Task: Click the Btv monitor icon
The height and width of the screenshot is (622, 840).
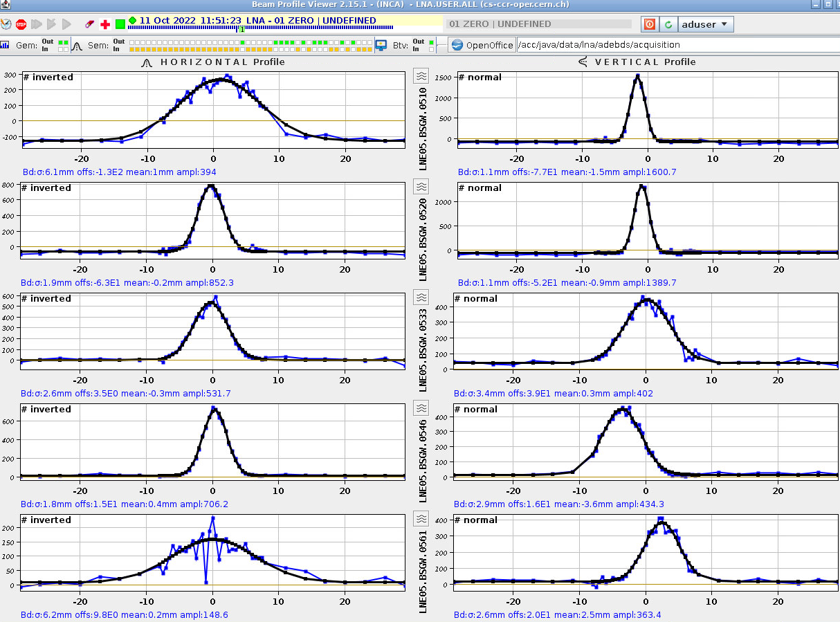Action: click(381, 45)
